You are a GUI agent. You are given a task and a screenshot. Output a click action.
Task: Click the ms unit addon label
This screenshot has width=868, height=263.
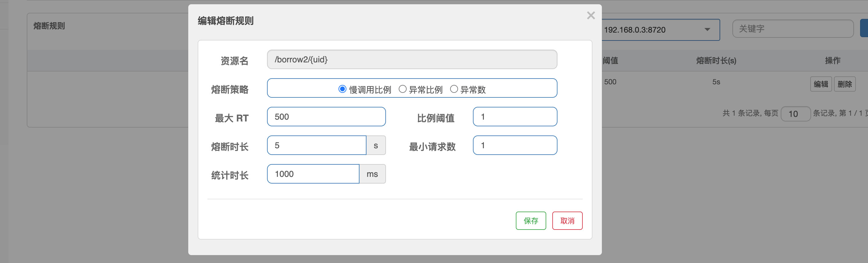[x=372, y=174]
